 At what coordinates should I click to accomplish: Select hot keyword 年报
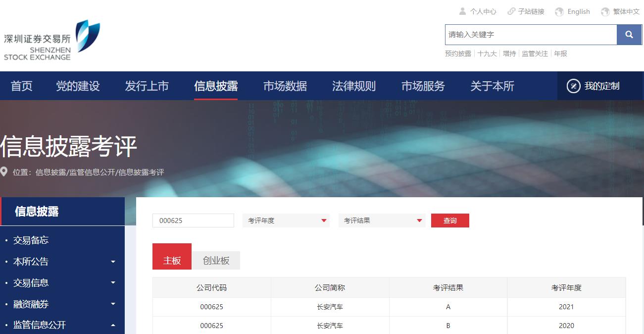[561, 54]
